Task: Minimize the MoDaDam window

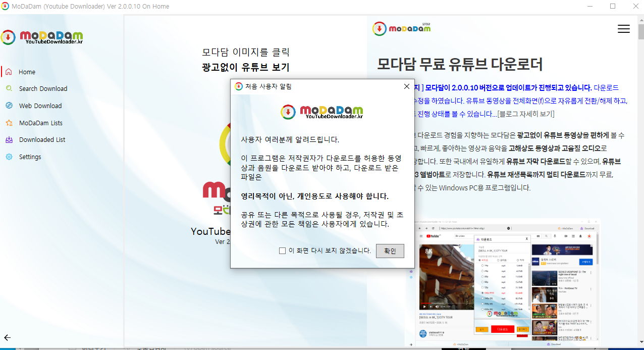Action: tap(590, 6)
